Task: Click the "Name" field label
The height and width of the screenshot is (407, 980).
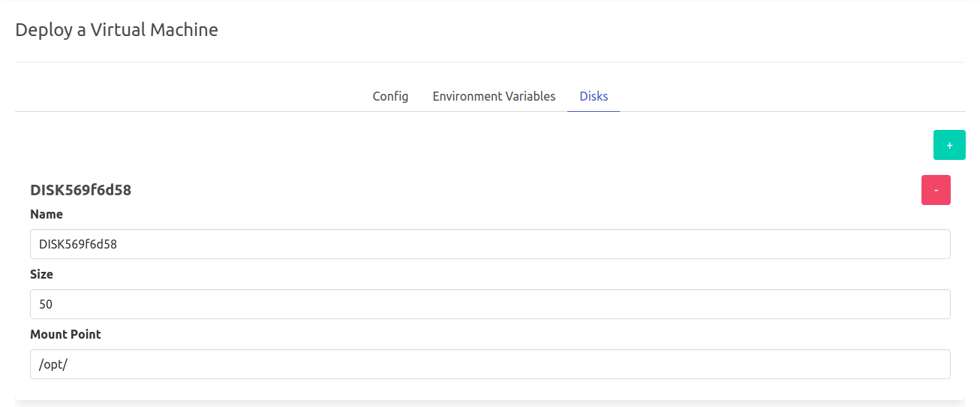Action: coord(47,214)
